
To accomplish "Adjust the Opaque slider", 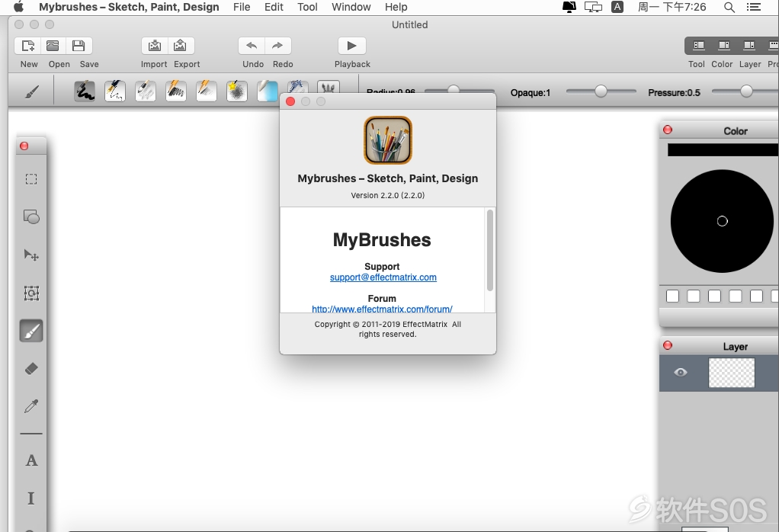I will click(601, 91).
